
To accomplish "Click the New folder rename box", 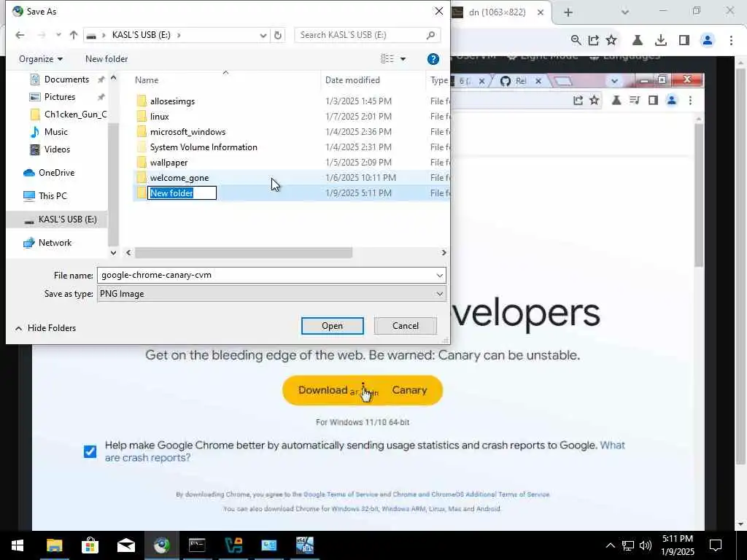I will (182, 192).
